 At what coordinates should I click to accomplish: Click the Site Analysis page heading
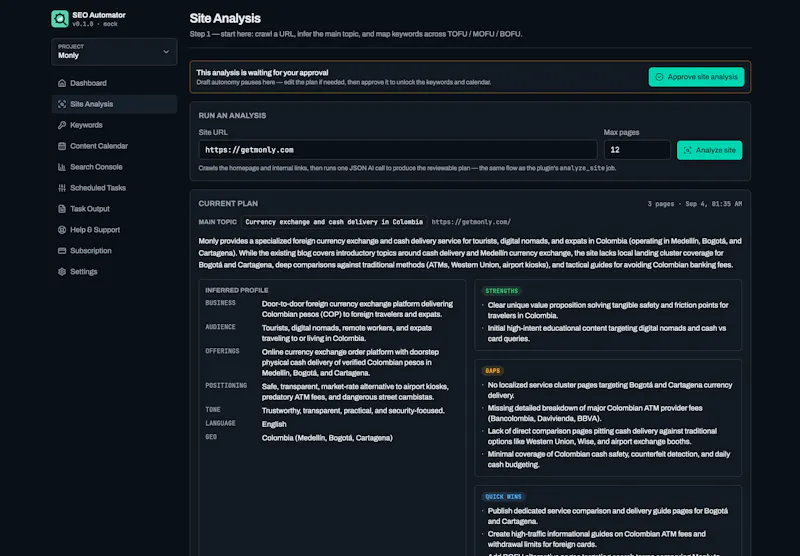(x=225, y=18)
